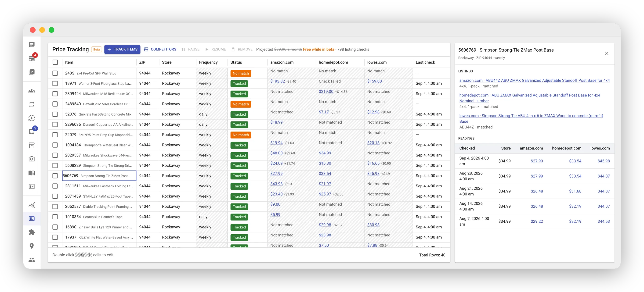Check the DeWalt 20V MAX Cordless row
This screenshot has width=644, height=292.
pyautogui.click(x=55, y=104)
